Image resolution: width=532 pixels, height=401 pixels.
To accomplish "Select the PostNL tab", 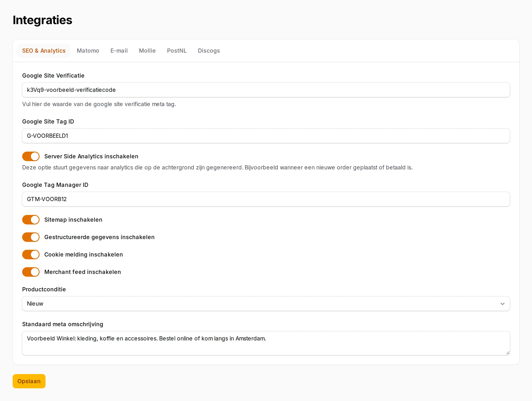I will click(177, 51).
